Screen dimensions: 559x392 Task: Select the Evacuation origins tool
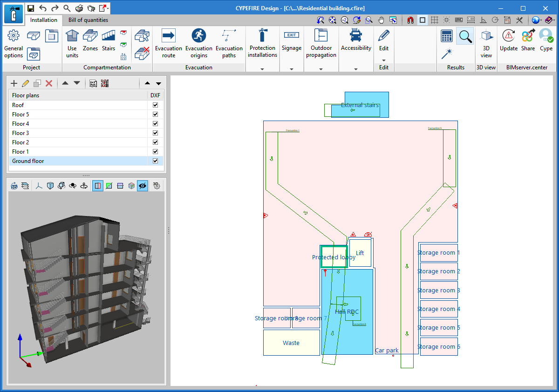pyautogui.click(x=198, y=43)
